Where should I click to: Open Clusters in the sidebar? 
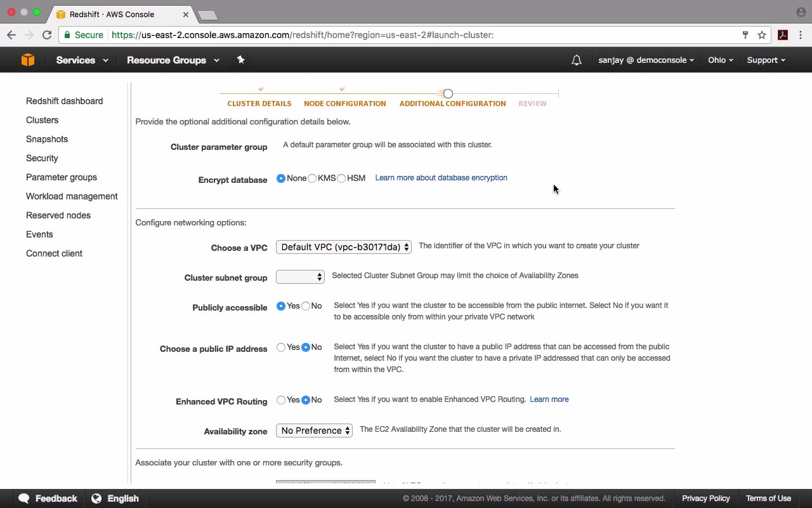(x=42, y=120)
